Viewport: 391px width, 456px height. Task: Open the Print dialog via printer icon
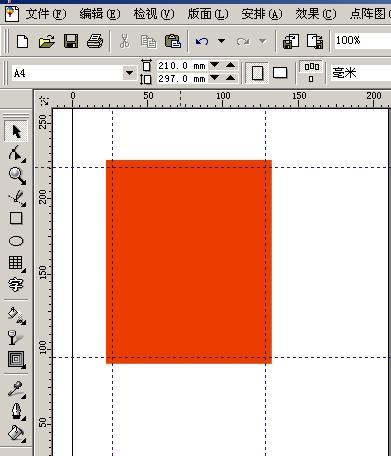95,41
